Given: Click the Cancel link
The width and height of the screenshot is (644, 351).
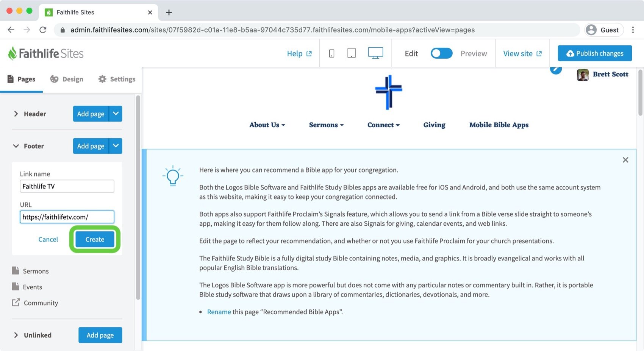Looking at the screenshot, I should click(x=48, y=239).
